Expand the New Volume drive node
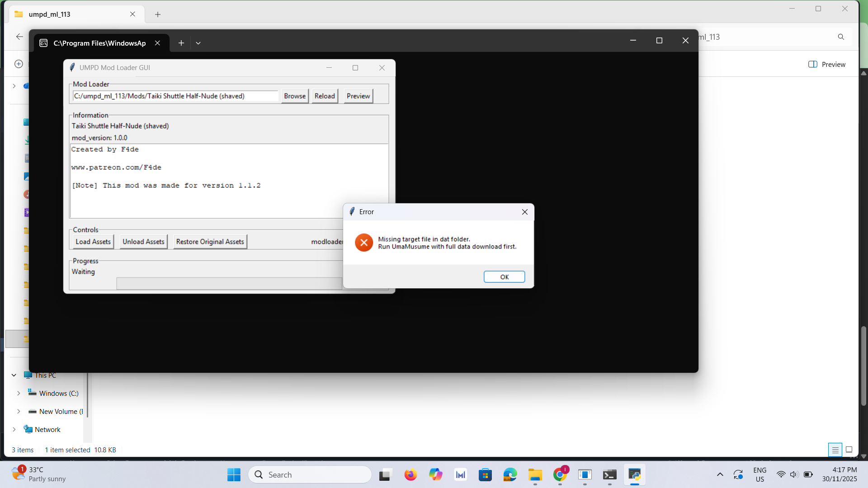The width and height of the screenshot is (868, 488). pos(19,412)
